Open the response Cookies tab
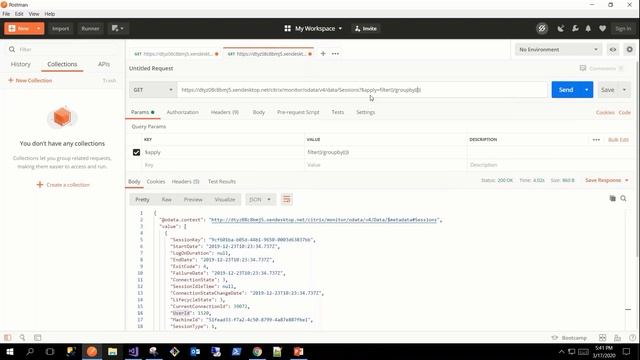This screenshot has height=360, width=640. tap(156, 182)
